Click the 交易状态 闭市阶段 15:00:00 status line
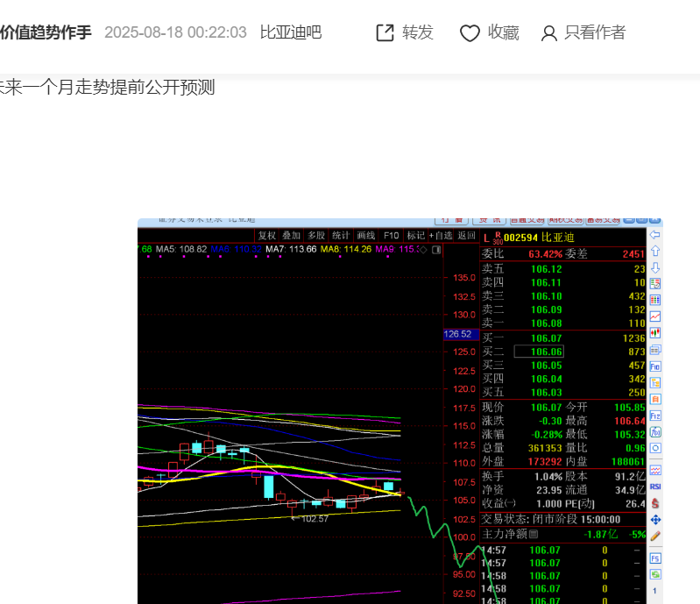 pyautogui.click(x=551, y=520)
